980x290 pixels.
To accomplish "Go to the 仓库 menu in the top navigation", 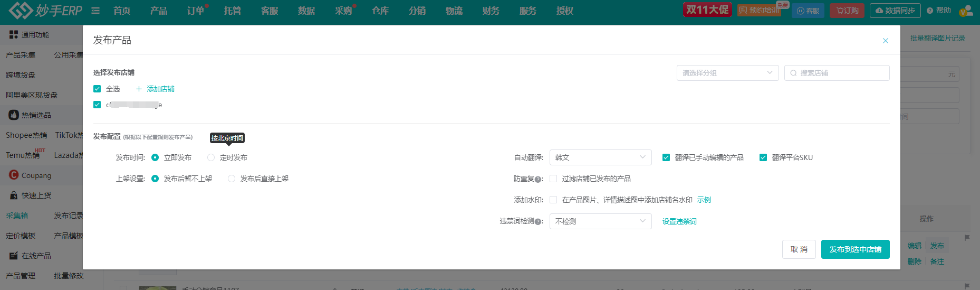I will pyautogui.click(x=380, y=11).
